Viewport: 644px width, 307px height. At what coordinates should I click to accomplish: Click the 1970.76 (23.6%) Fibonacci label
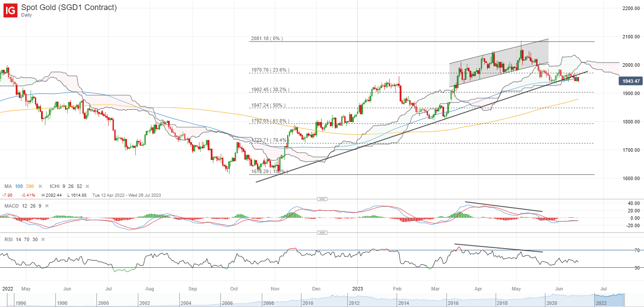(270, 70)
